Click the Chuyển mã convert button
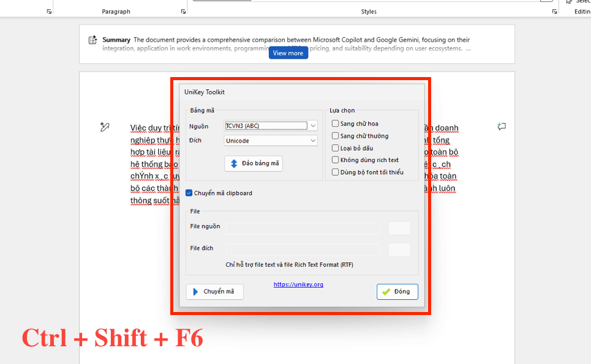The height and width of the screenshot is (364, 591). pos(214,292)
